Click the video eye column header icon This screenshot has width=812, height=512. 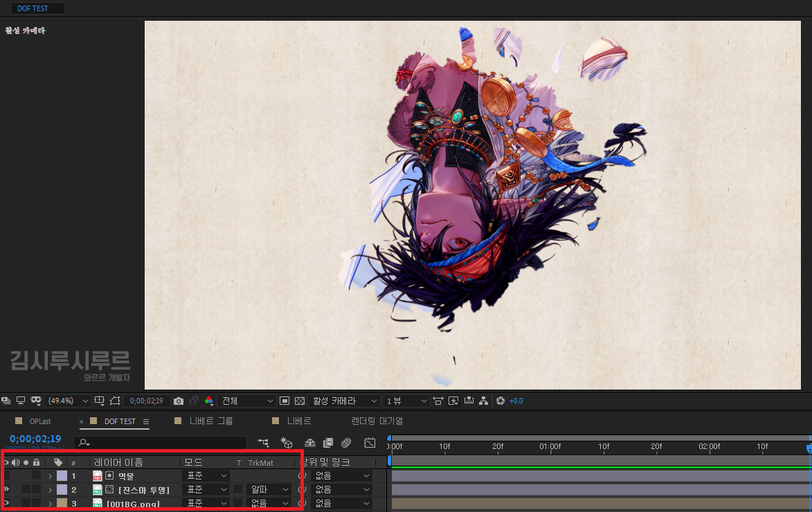[x=6, y=462]
